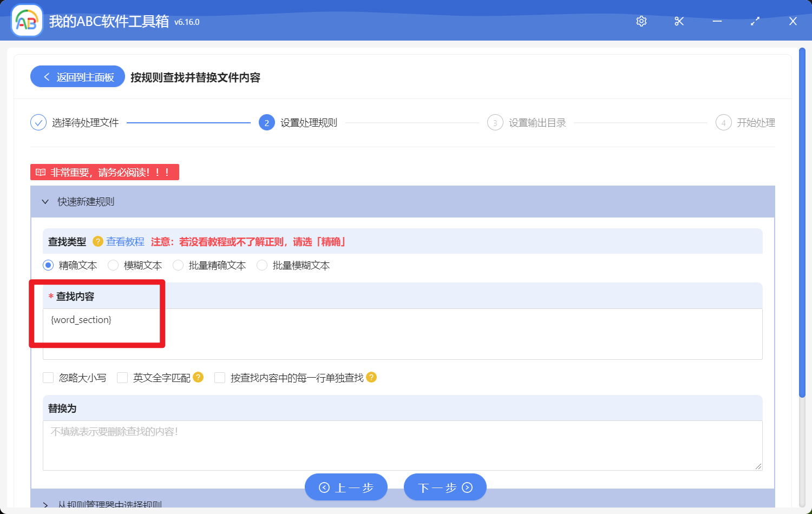Click the 返回到主面板 back button

(x=77, y=76)
